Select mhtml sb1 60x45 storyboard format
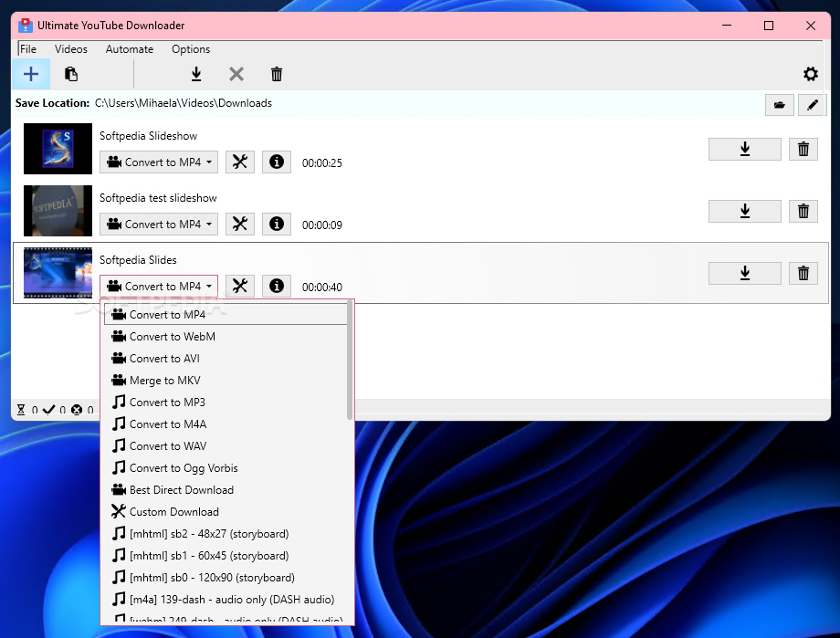This screenshot has height=638, width=840. 226,556
